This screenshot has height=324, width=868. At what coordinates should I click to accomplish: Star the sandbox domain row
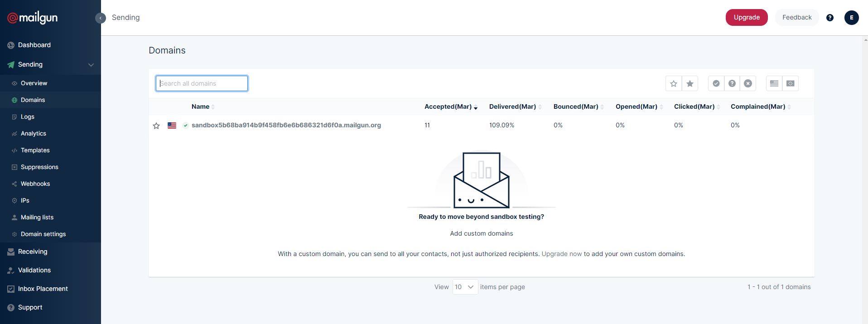pyautogui.click(x=156, y=126)
